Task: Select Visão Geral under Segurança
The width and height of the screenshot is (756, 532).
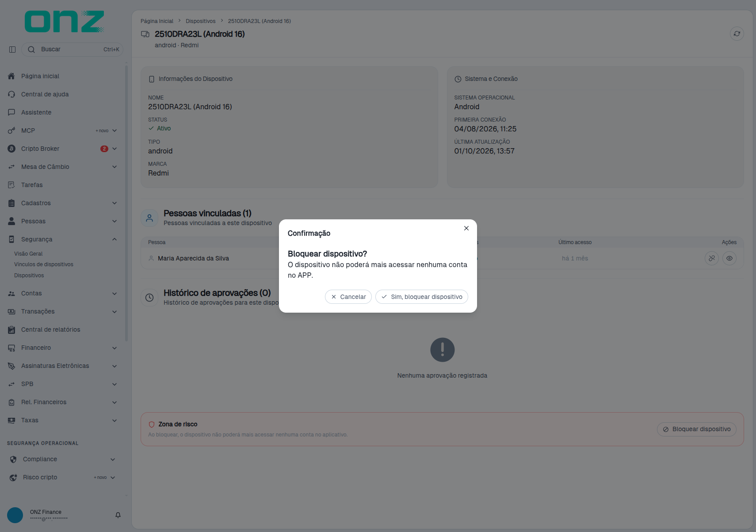Action: (x=28, y=254)
